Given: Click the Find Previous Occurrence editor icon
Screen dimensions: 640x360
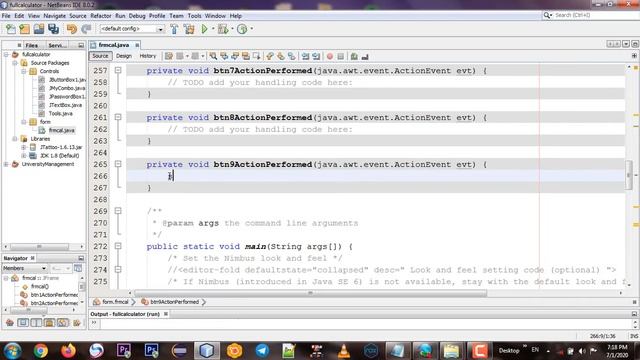Looking at the screenshot, I should (224, 56).
